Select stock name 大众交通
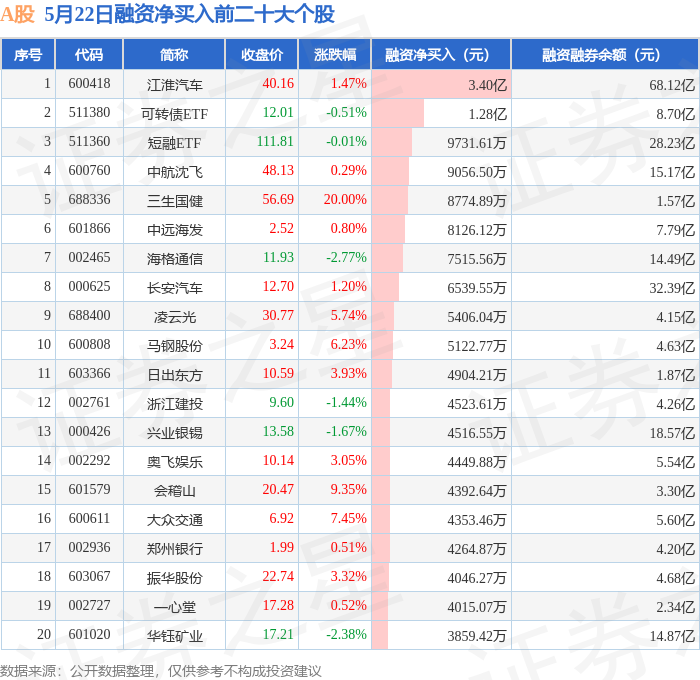Screen dimensions: 700x680 point(175,520)
